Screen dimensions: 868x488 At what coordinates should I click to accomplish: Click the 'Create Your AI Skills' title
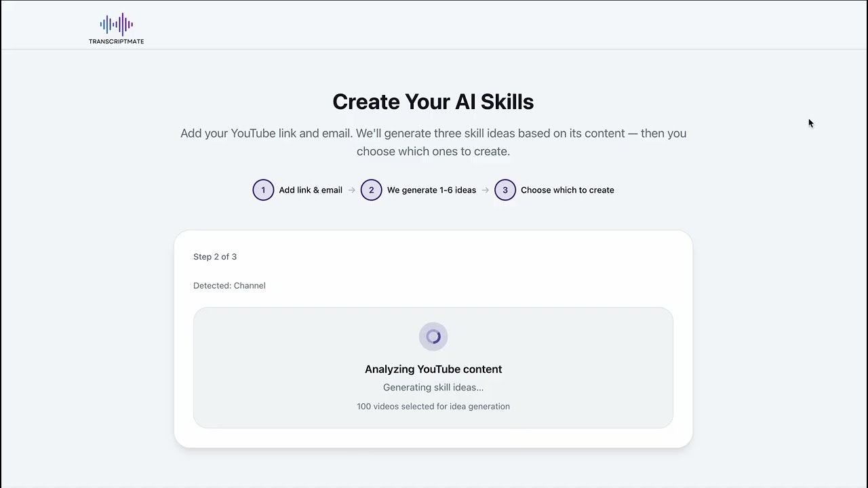point(433,101)
